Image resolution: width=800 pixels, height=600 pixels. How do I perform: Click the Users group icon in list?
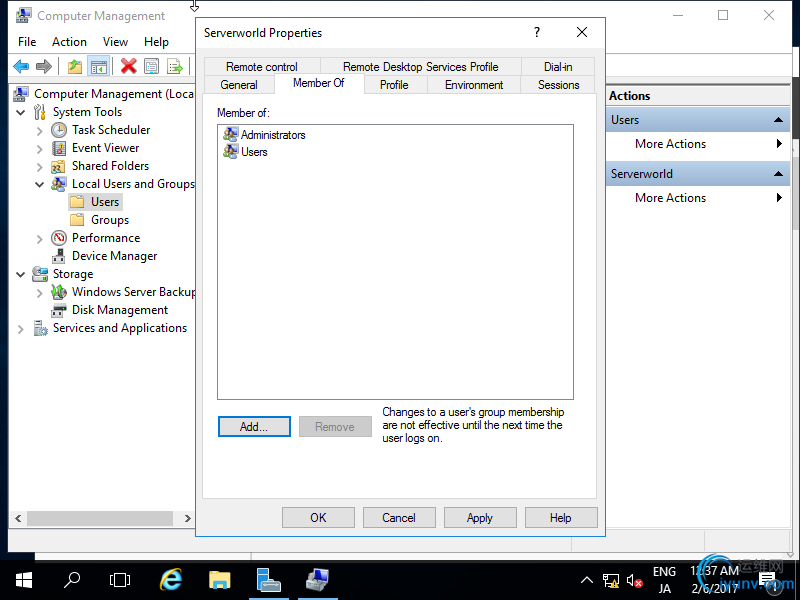pyautogui.click(x=231, y=152)
